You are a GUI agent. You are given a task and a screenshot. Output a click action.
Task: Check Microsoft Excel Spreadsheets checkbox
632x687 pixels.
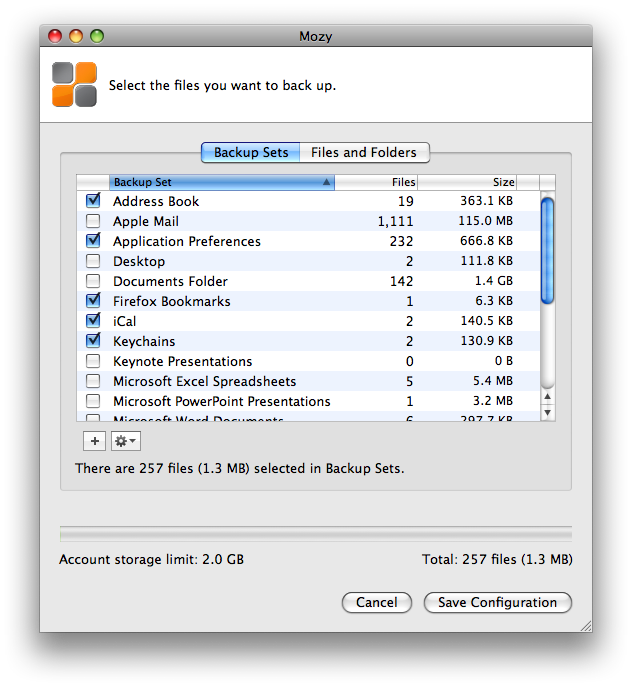pos(93,381)
